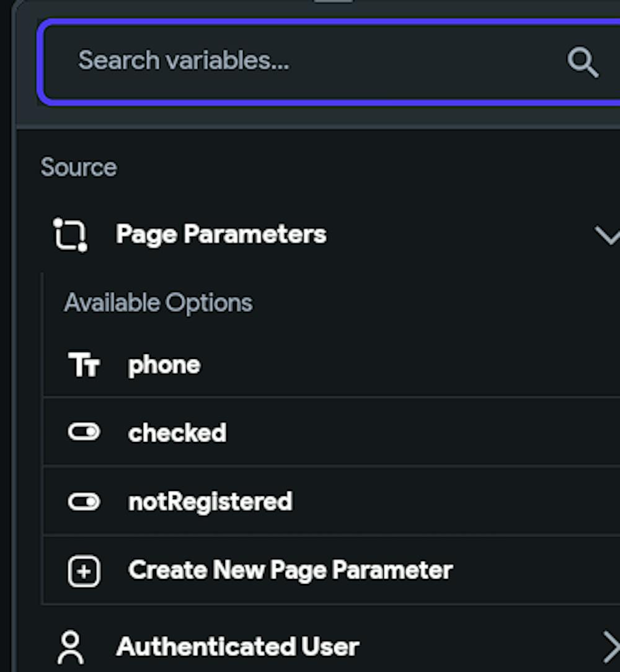This screenshot has height=672, width=620.
Task: Click the drag handle at panel top
Action: (333, 2)
